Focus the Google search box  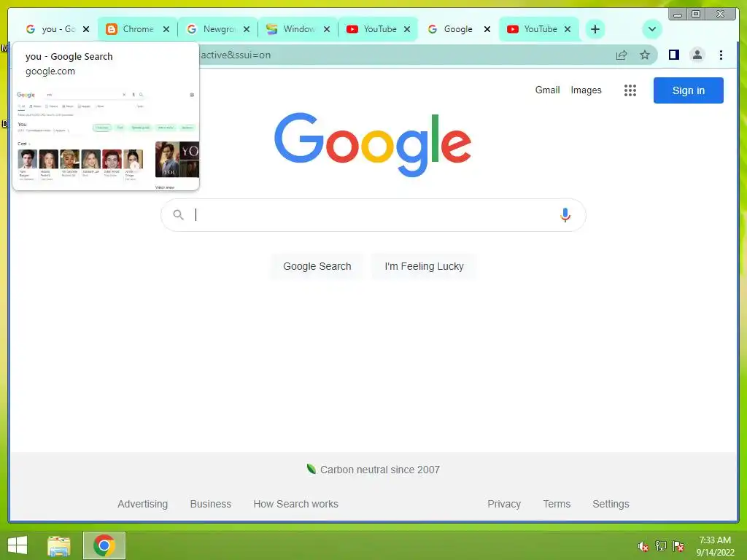coord(373,215)
